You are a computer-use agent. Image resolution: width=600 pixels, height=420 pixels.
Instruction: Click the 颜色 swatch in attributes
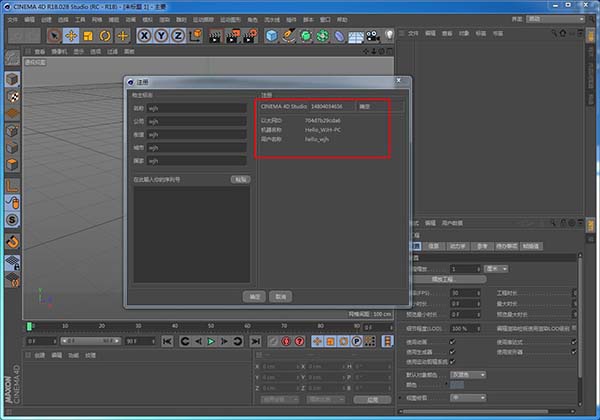tap(457, 385)
